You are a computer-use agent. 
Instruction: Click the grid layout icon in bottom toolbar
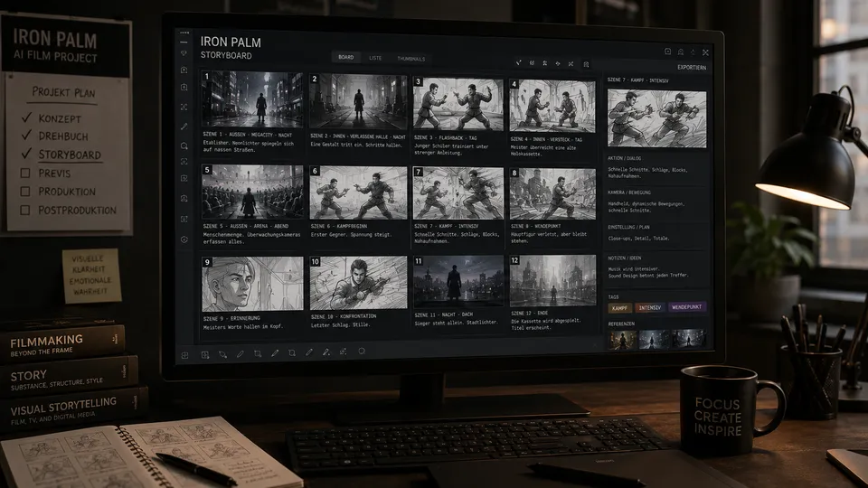point(184,355)
